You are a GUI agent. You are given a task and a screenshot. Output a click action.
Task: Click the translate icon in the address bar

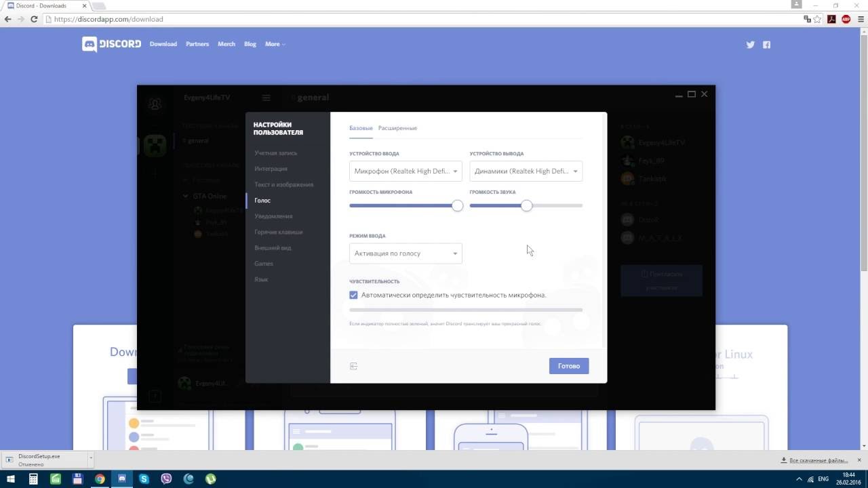pyautogui.click(x=808, y=20)
